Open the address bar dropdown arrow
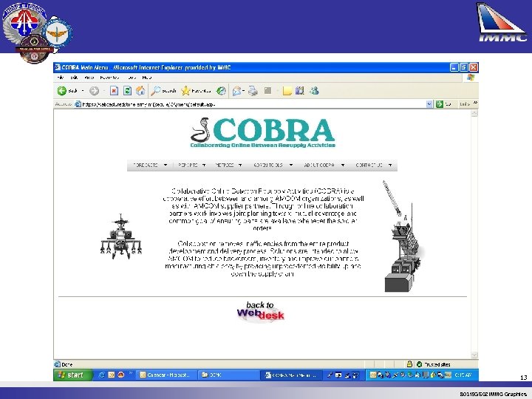Screen dimensions: 532x399 (429, 104)
